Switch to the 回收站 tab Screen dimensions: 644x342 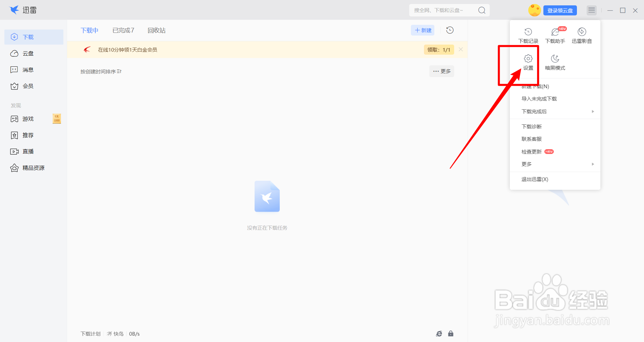157,31
